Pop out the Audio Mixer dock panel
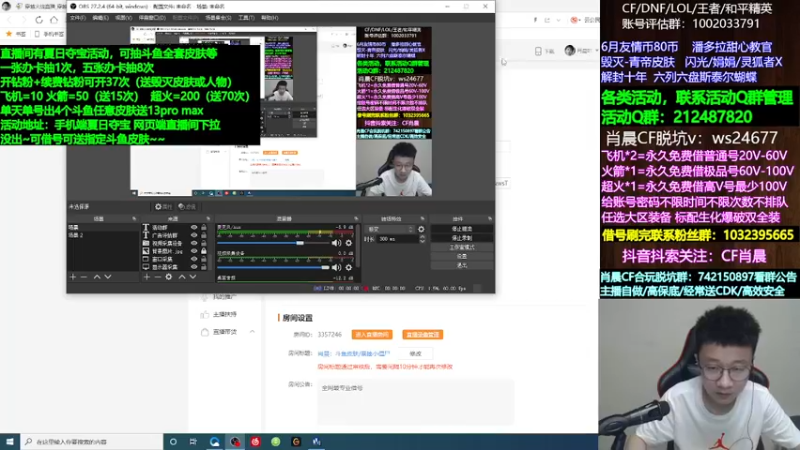Image resolution: width=800 pixels, height=450 pixels. [356, 218]
